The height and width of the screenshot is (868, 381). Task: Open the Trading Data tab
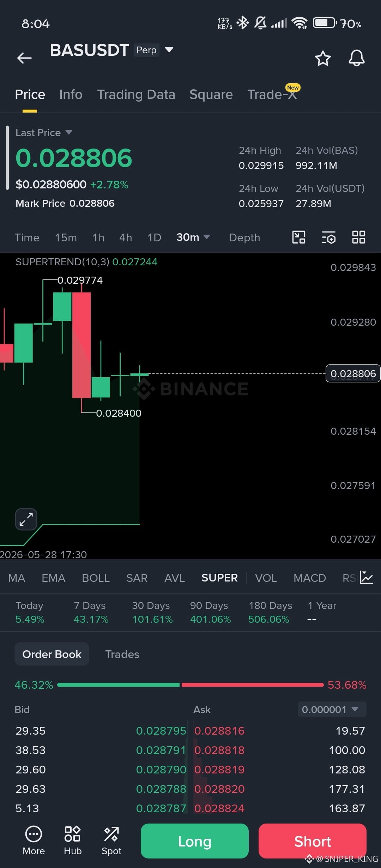(136, 95)
